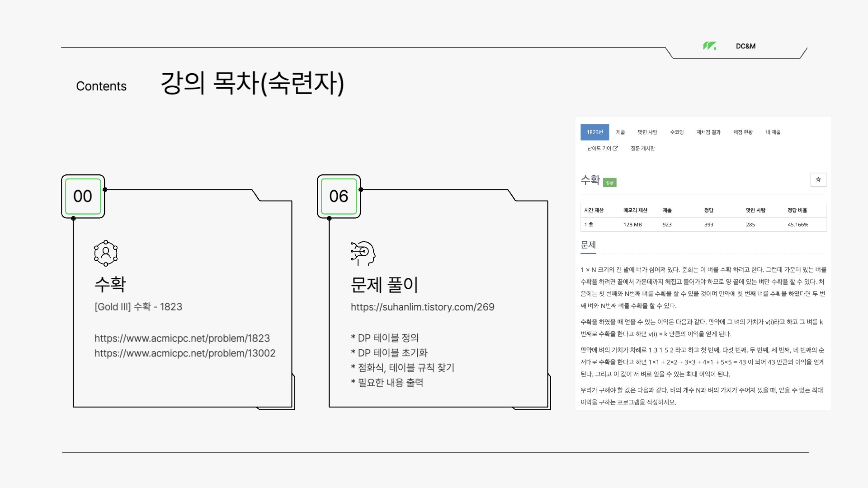Viewport: 868px width, 488px height.
Task: Click the 06 number badge
Action: (x=339, y=196)
